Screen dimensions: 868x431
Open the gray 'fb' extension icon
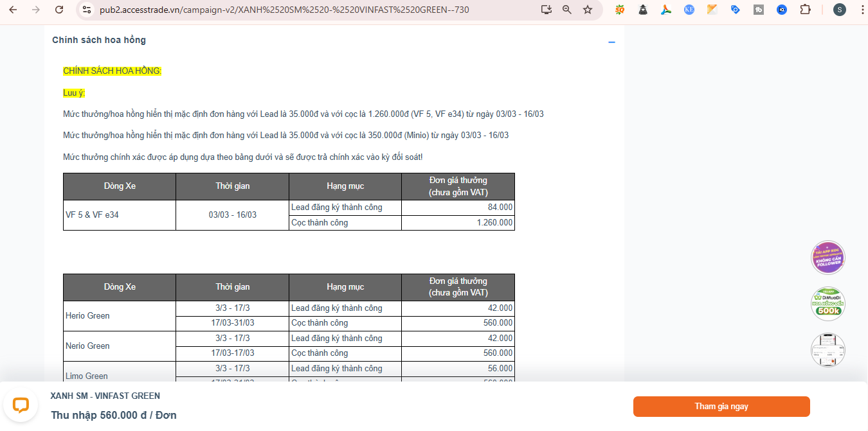(x=759, y=10)
